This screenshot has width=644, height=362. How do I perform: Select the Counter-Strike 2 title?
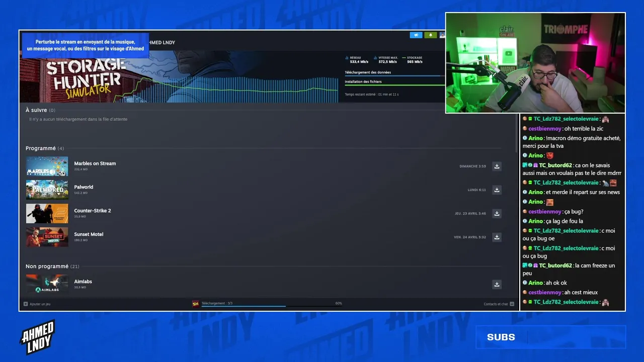(93, 211)
